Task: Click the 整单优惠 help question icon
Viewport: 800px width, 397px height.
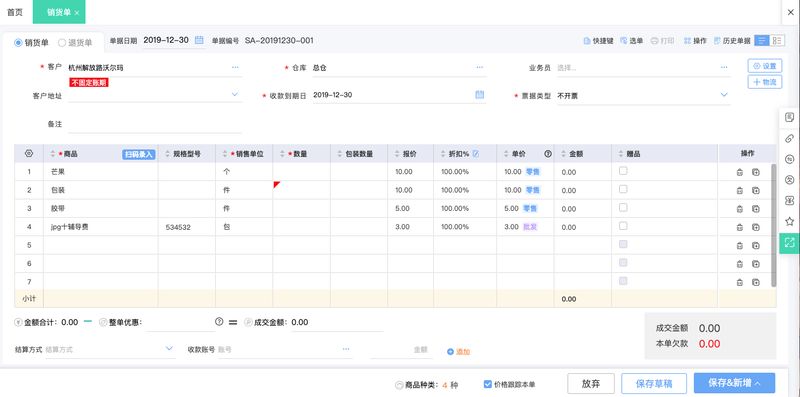Action: coord(219,321)
